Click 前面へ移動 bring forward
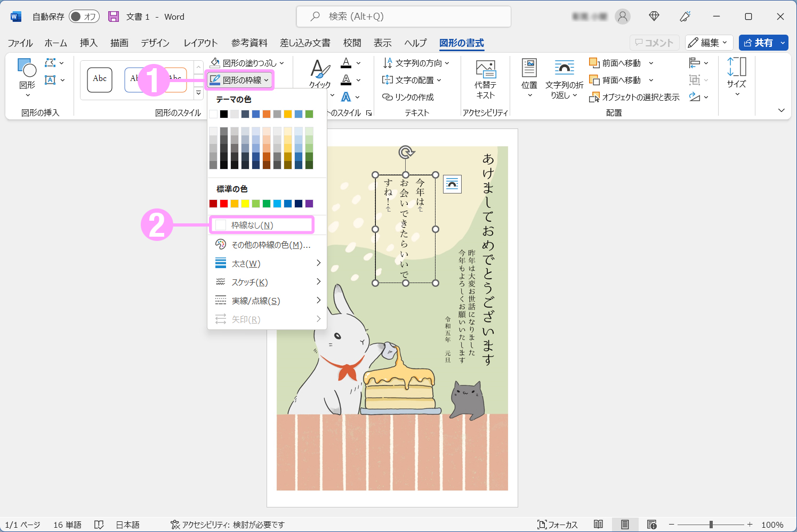 [x=615, y=63]
